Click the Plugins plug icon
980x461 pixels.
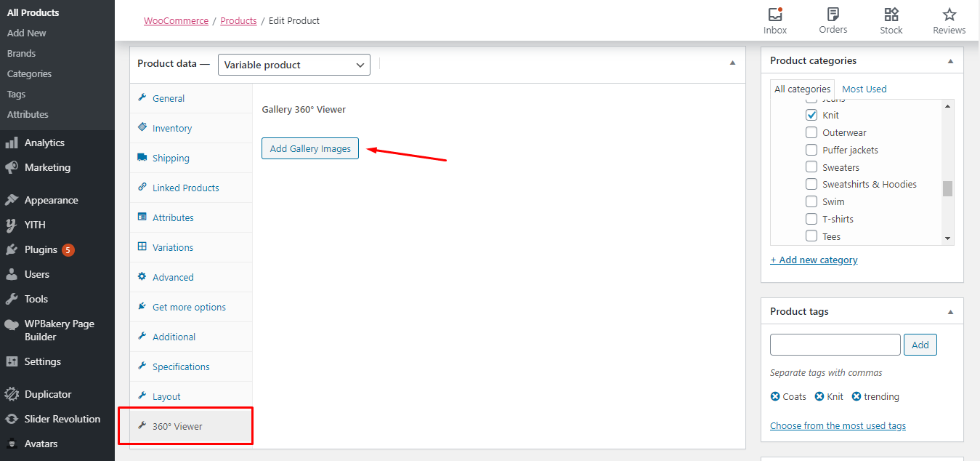click(x=12, y=249)
